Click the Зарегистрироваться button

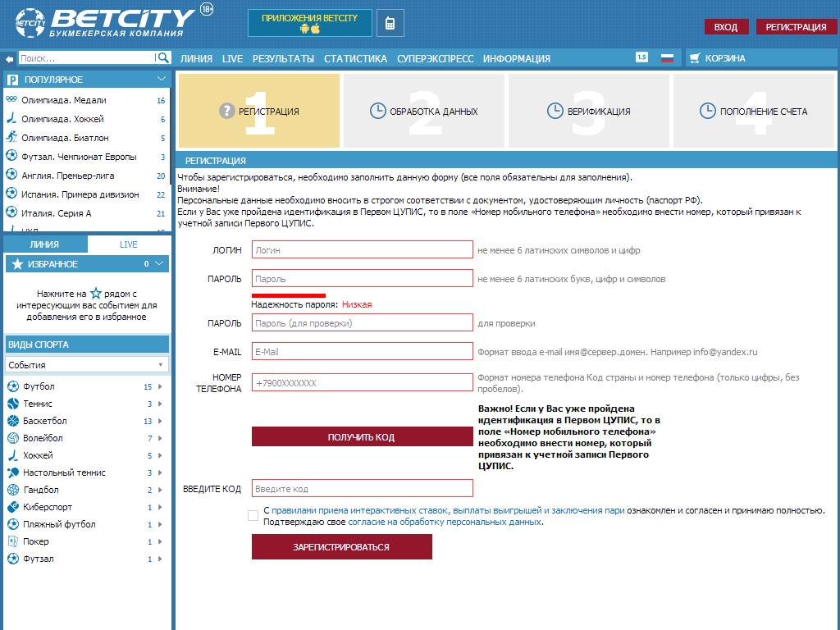tap(341, 547)
